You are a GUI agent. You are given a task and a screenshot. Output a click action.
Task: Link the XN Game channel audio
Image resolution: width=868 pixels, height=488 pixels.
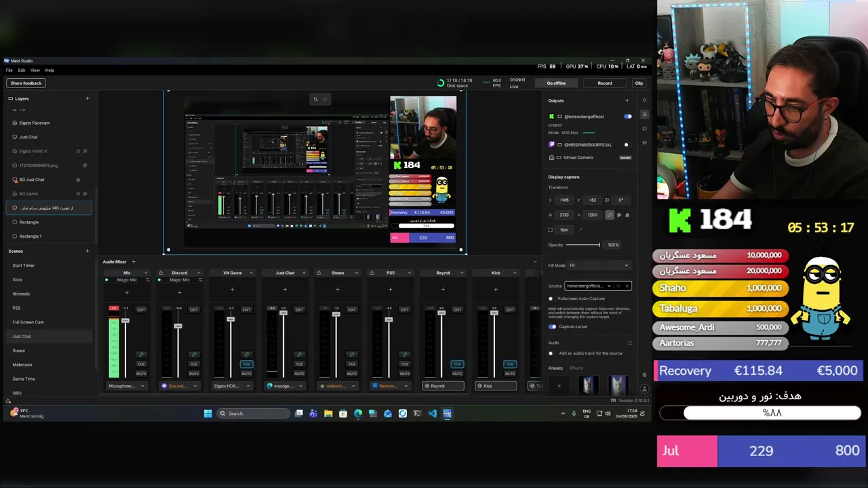246,354
